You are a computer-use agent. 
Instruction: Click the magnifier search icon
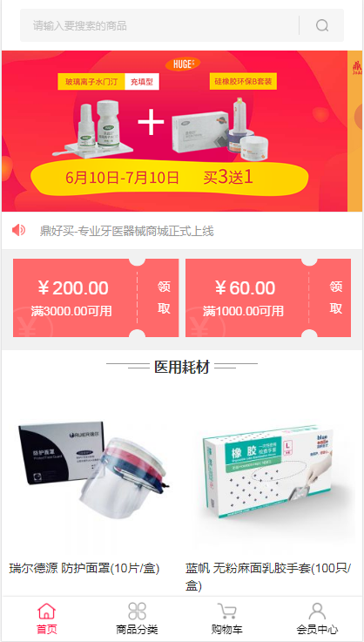click(x=322, y=26)
